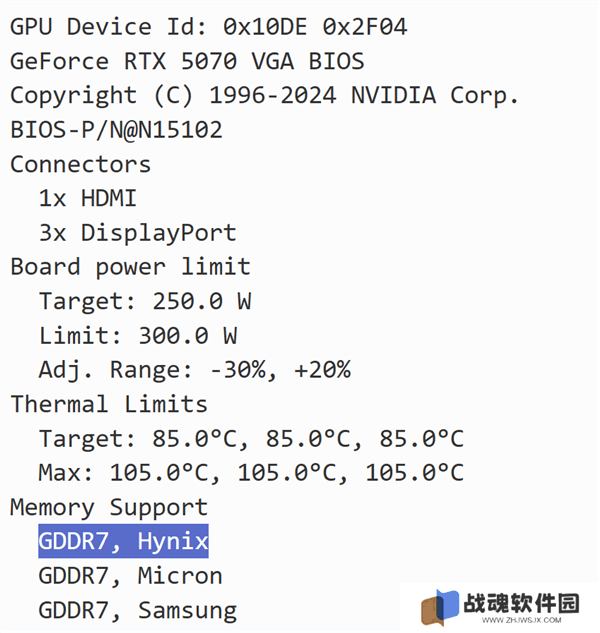The width and height of the screenshot is (600, 633).
Task: Click the 3x DisplayPort entry
Action: pyautogui.click(x=137, y=233)
